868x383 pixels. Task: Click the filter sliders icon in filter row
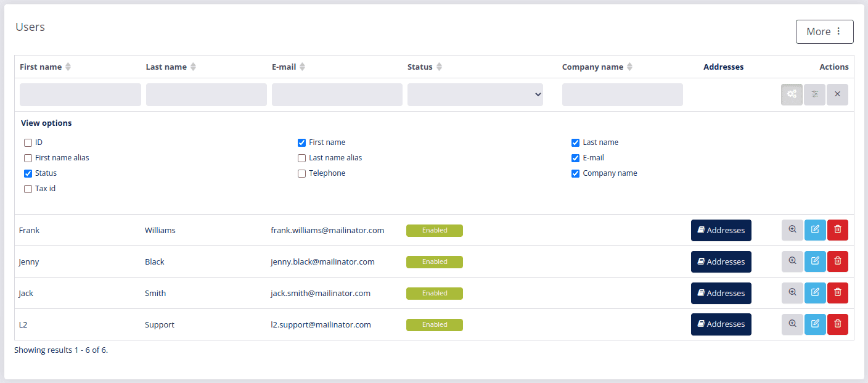click(815, 94)
